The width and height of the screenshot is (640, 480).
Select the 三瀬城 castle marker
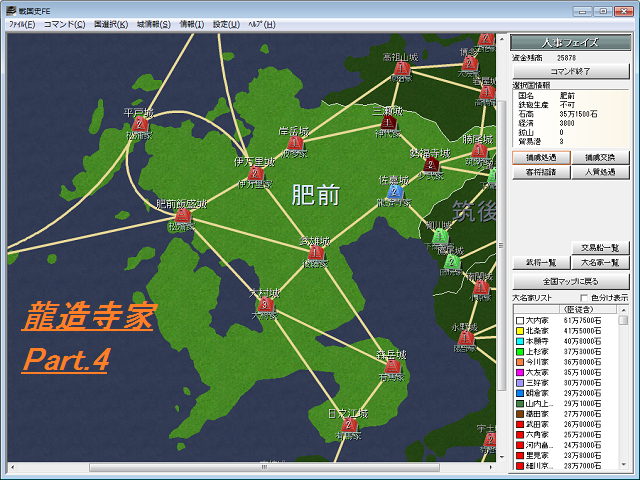point(388,122)
